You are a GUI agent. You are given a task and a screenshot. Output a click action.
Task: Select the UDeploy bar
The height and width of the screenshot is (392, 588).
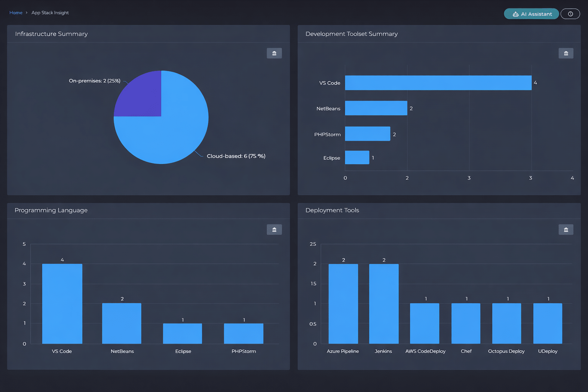547,323
